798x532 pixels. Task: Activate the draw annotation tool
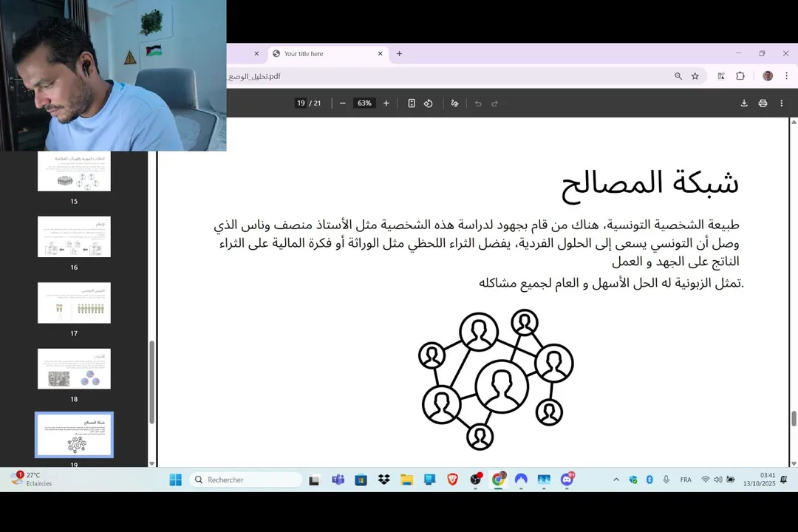454,103
